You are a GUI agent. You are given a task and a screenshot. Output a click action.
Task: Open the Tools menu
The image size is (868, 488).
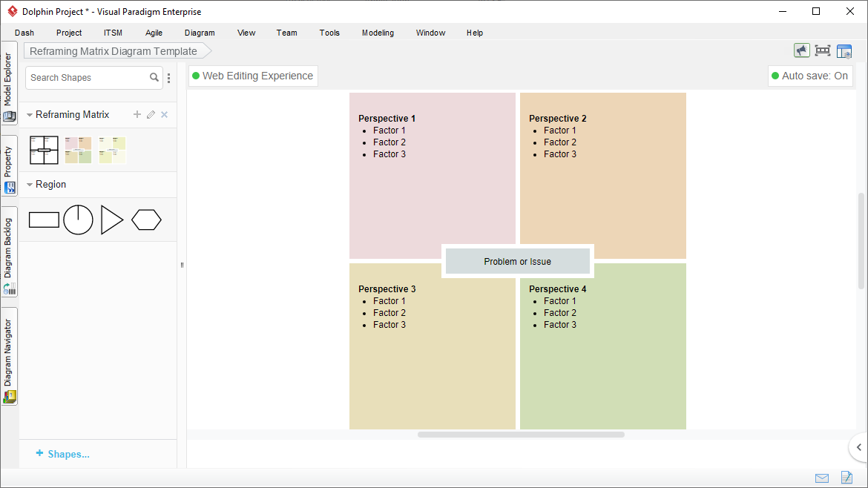[x=329, y=33]
